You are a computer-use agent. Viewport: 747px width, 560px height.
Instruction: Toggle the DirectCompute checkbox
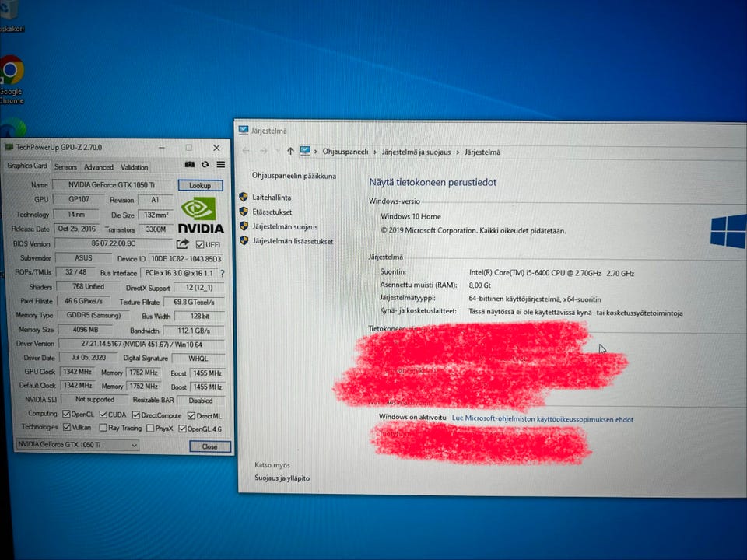click(x=136, y=415)
